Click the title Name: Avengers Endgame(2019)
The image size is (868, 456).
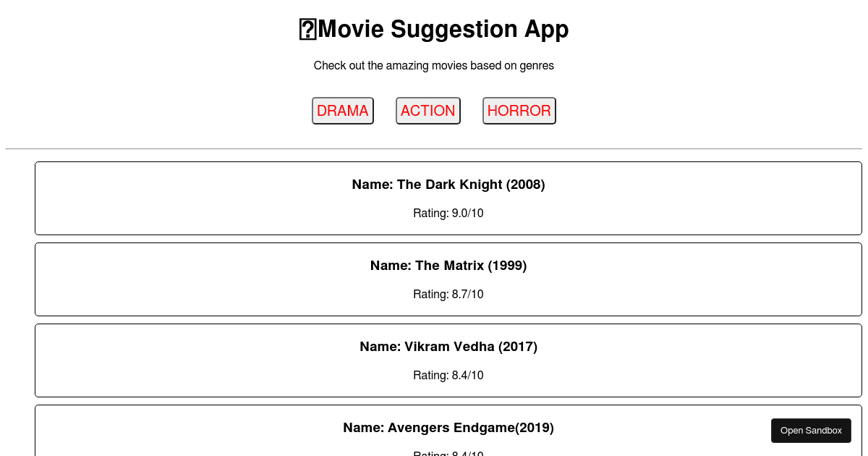coord(448,428)
